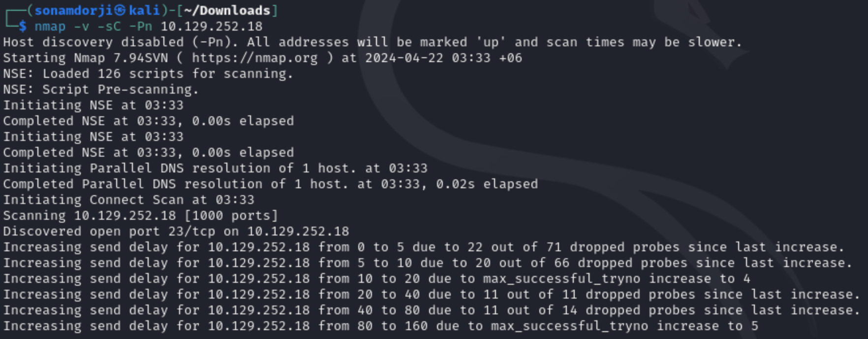Click the -sC flag in the command
Screen dimensions: 868x339
tap(109, 26)
